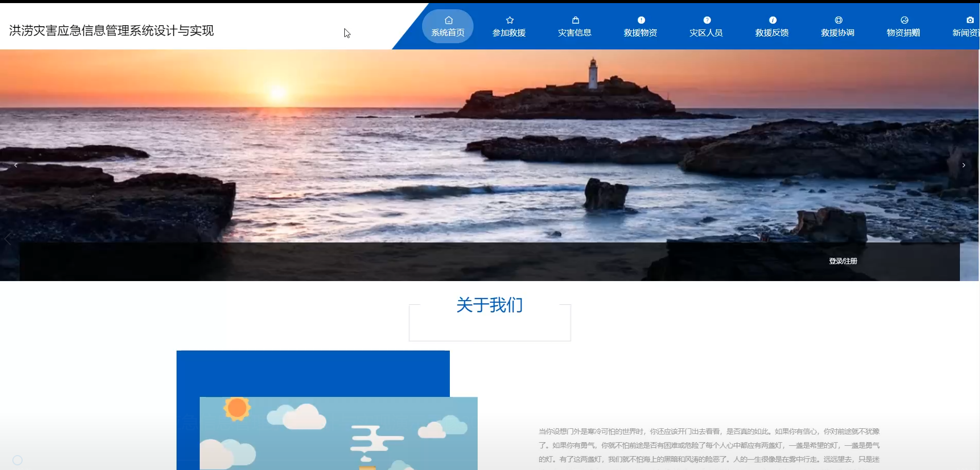Select the home icon above 系统首页
The width and height of the screenshot is (980, 470).
coord(448,20)
